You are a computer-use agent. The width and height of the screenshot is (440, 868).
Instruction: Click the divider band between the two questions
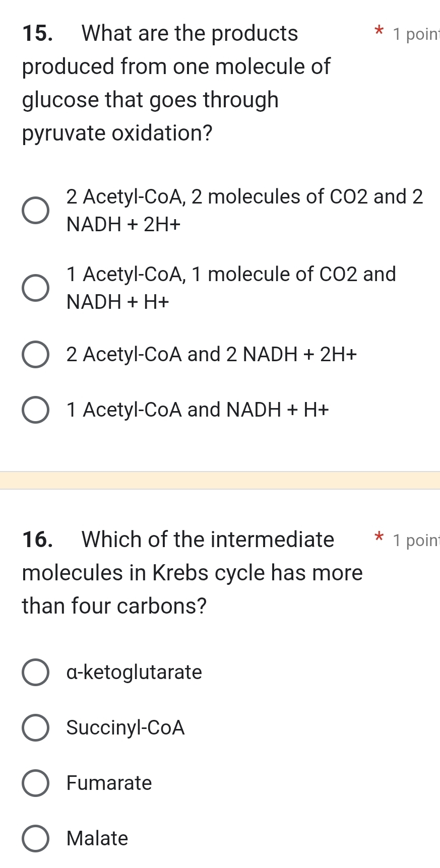(220, 481)
